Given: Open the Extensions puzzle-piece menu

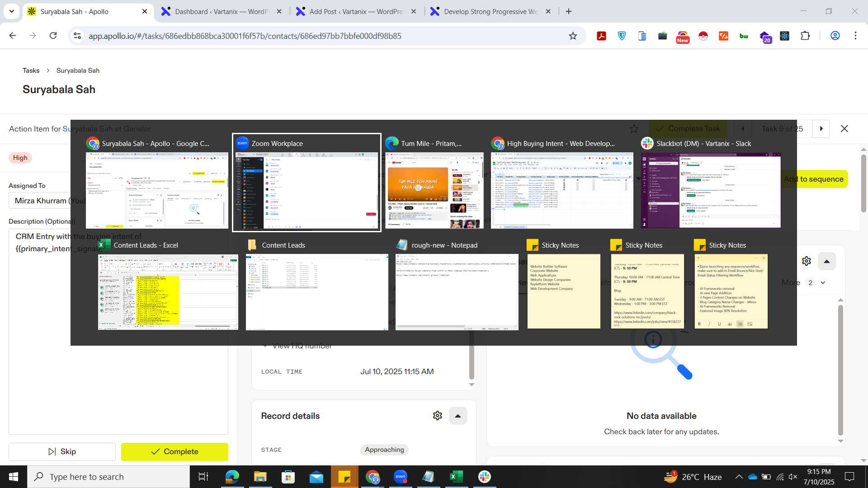Looking at the screenshot, I should pyautogui.click(x=805, y=36).
